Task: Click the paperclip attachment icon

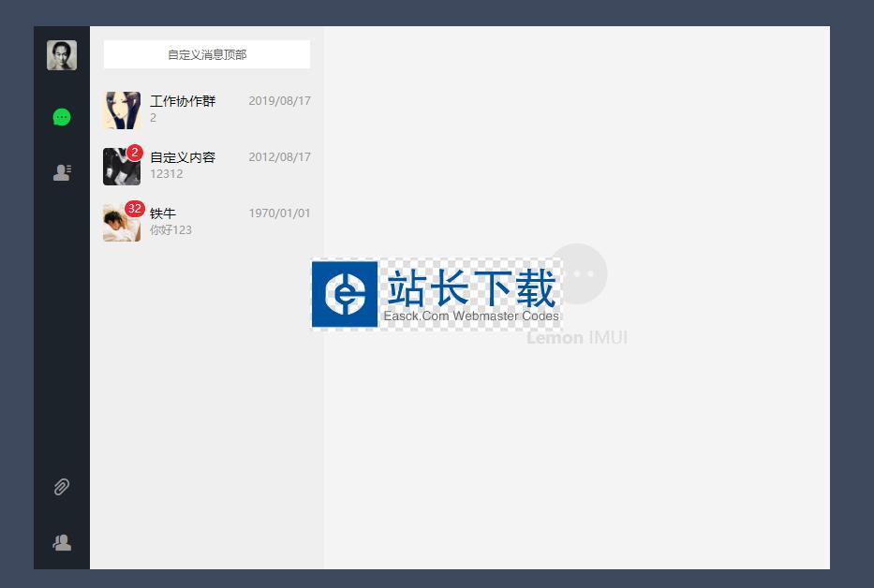Action: tap(61, 487)
